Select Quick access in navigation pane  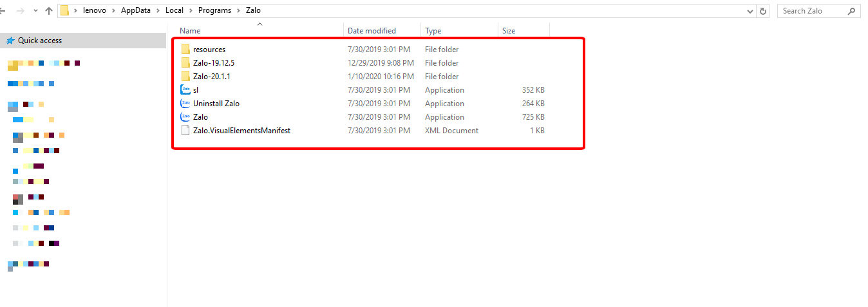coord(83,41)
